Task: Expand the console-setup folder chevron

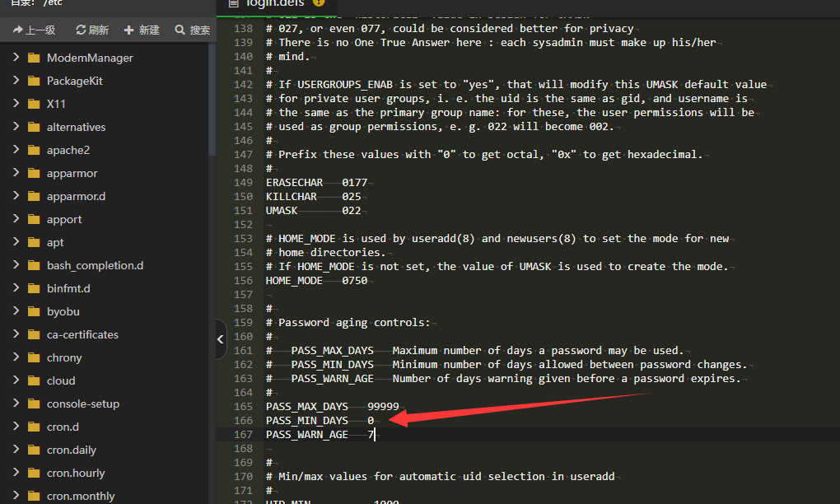Action: click(16, 404)
